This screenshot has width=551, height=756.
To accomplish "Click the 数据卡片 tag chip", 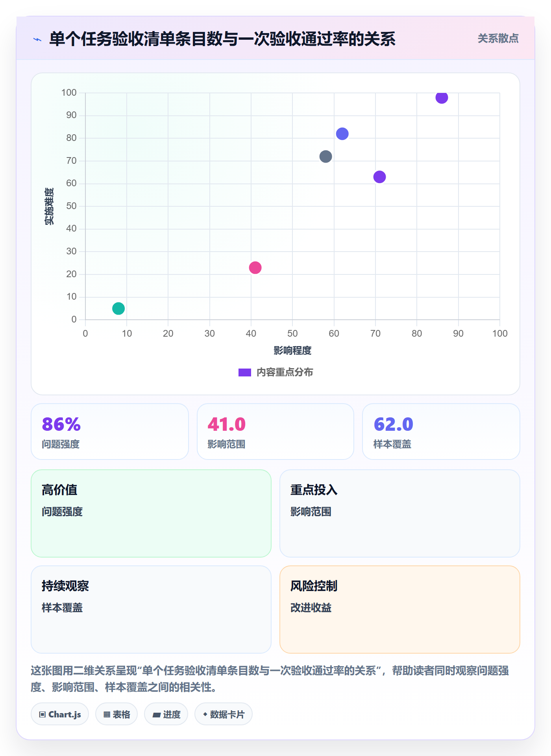I will coord(224,714).
